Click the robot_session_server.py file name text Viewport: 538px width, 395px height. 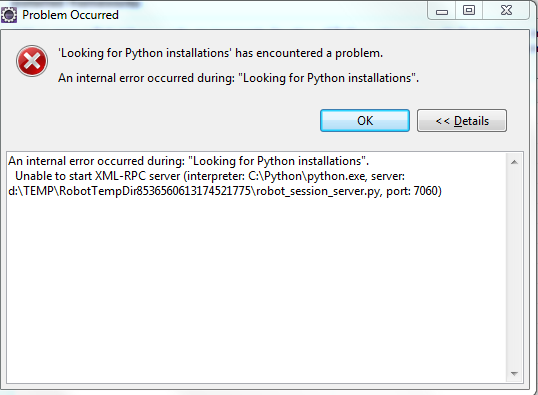[x=318, y=191]
